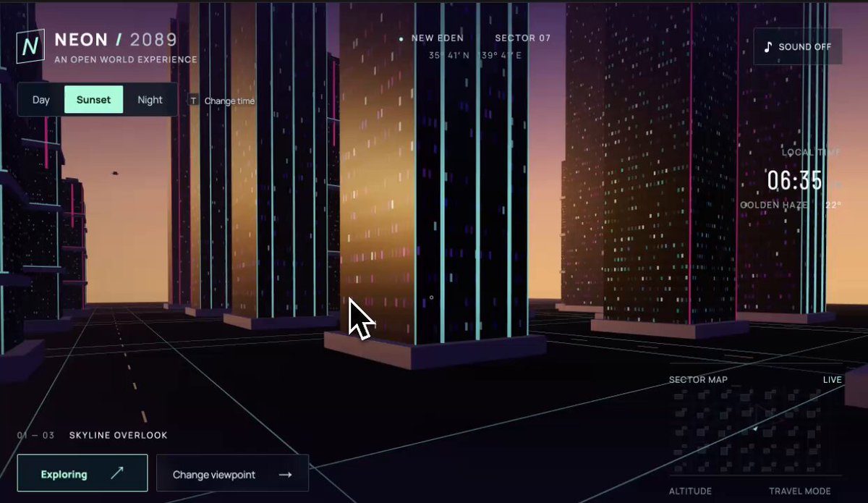Click the LIVE indicator label
Viewport: 868px width, 503px height.
click(x=833, y=379)
